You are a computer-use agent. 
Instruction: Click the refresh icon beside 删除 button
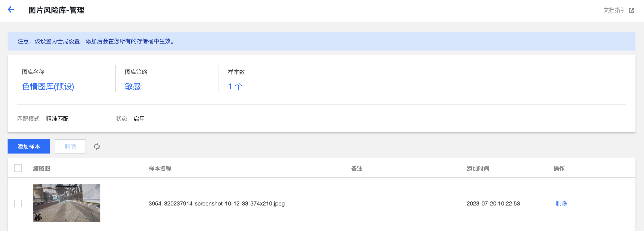(97, 146)
